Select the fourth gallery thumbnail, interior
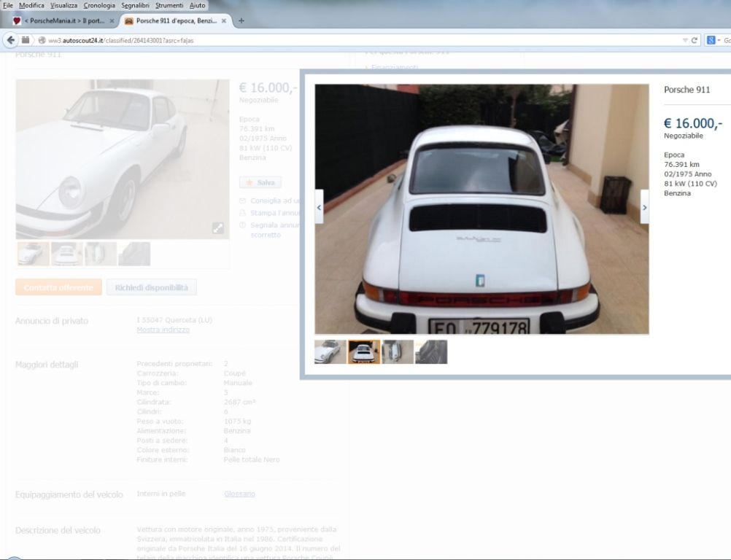Screen dimensions: 731x560 click(x=431, y=351)
